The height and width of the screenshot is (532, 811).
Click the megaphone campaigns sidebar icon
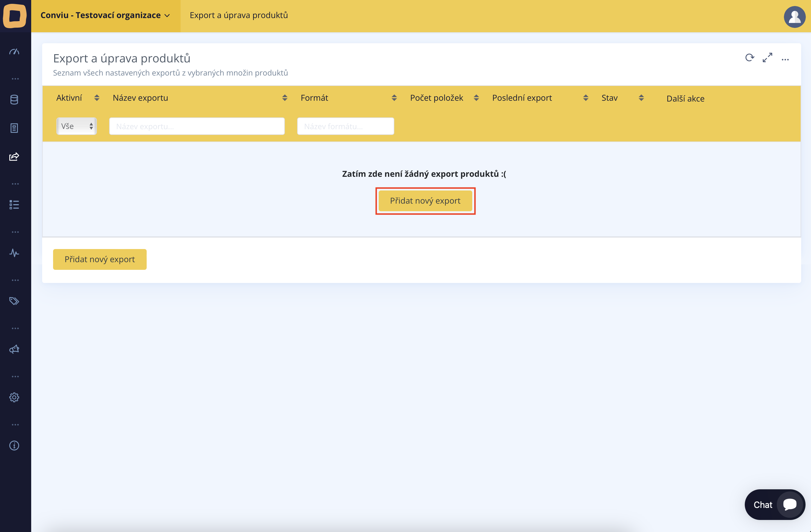14,349
